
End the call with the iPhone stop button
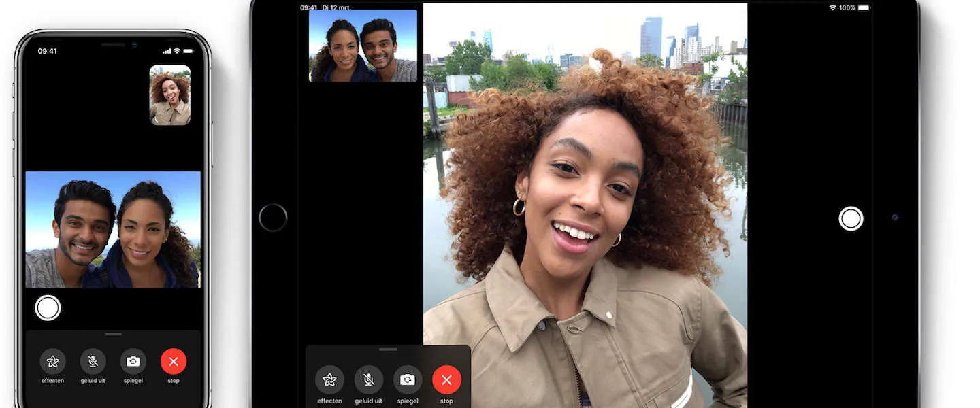173,362
